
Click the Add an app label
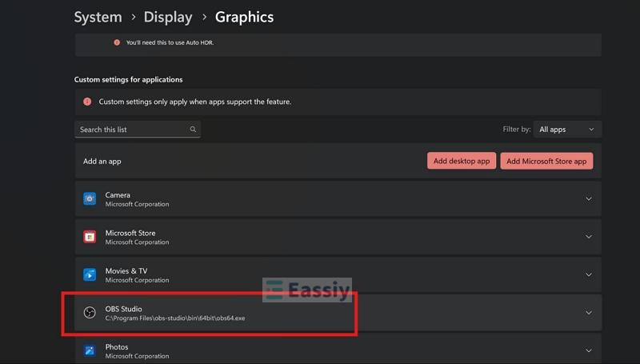tap(102, 161)
